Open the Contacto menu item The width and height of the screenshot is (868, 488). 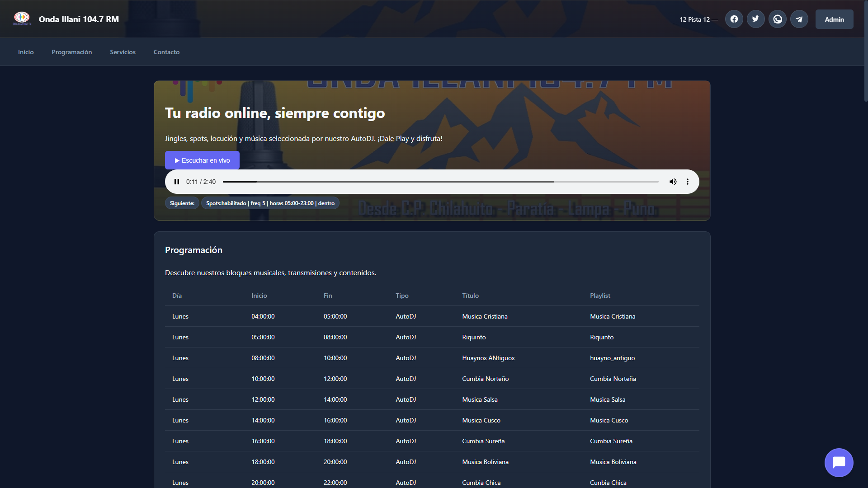[x=166, y=52]
